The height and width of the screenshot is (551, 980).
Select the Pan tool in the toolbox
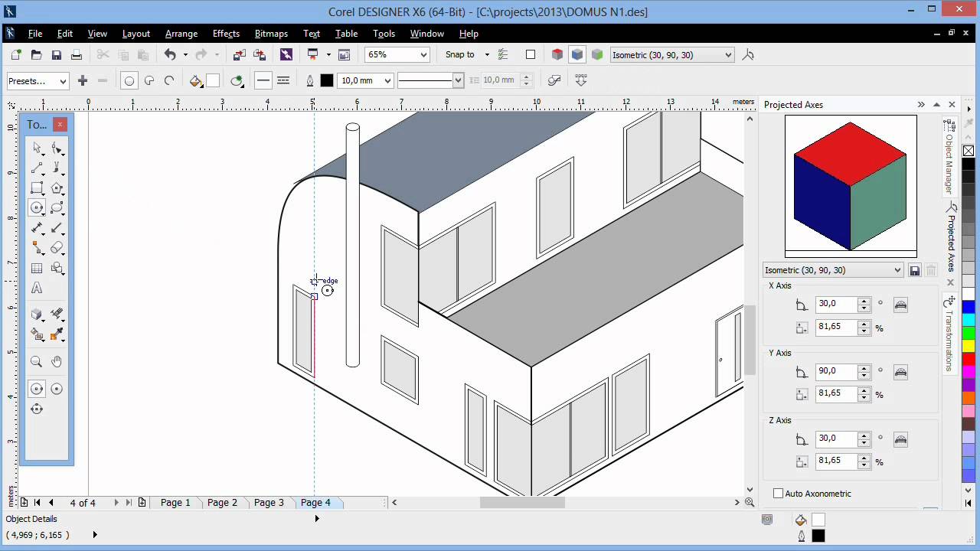[x=56, y=361]
